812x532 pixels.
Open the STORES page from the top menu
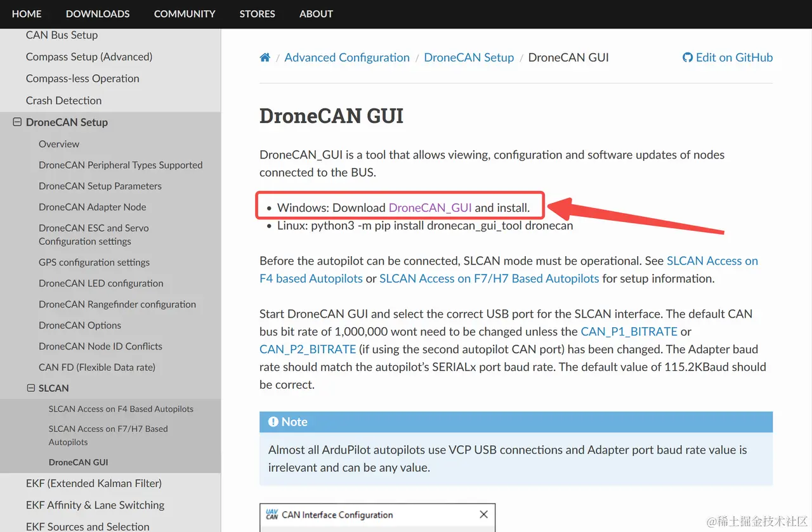(257, 14)
